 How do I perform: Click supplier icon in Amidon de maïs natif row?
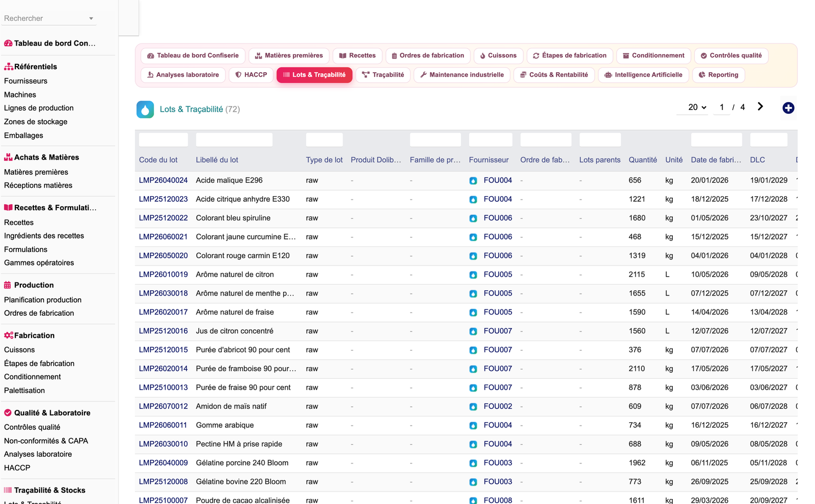pyautogui.click(x=473, y=406)
